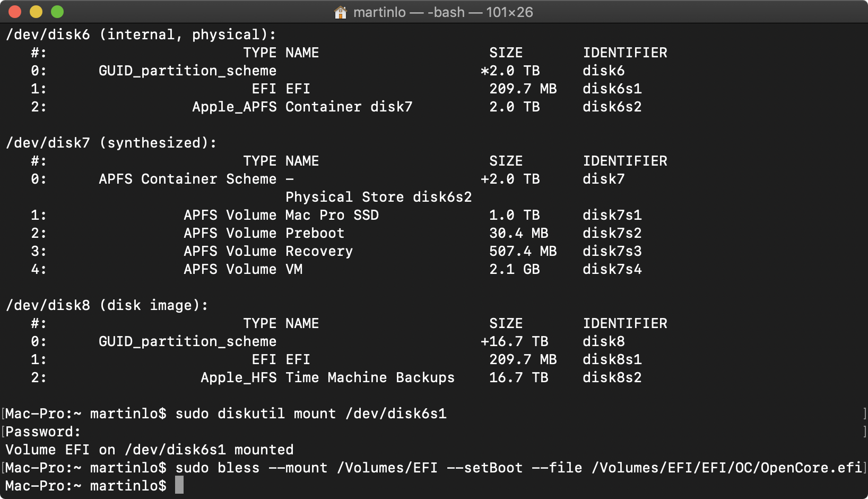This screenshot has height=499, width=868.
Task: Click the 'Password:' prompt line
Action: tap(44, 432)
